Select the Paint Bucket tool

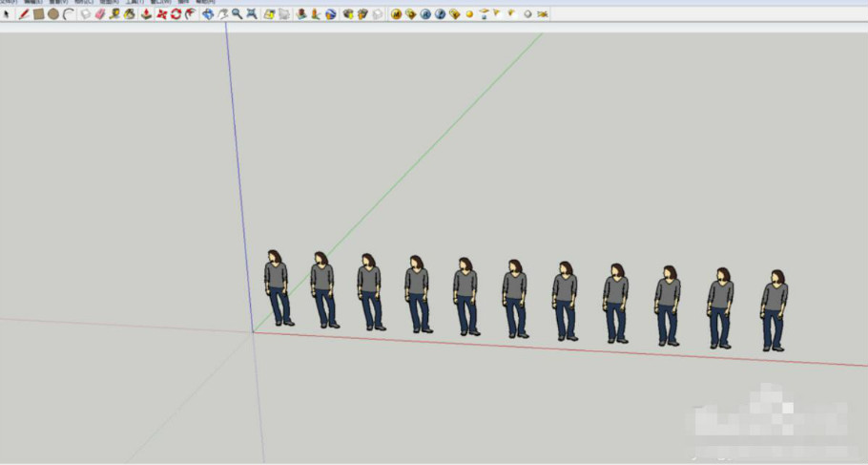pyautogui.click(x=130, y=14)
